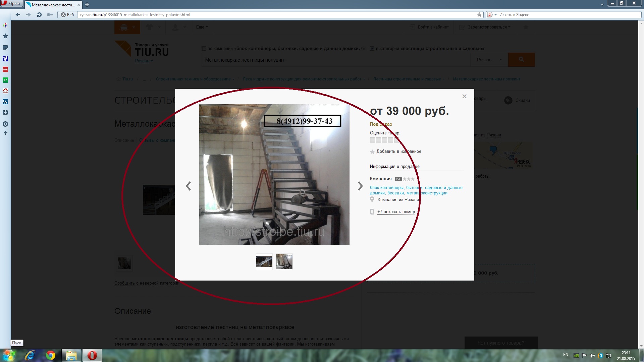Open the history clock sidebar panel
The width and height of the screenshot is (644, 362).
point(5,124)
